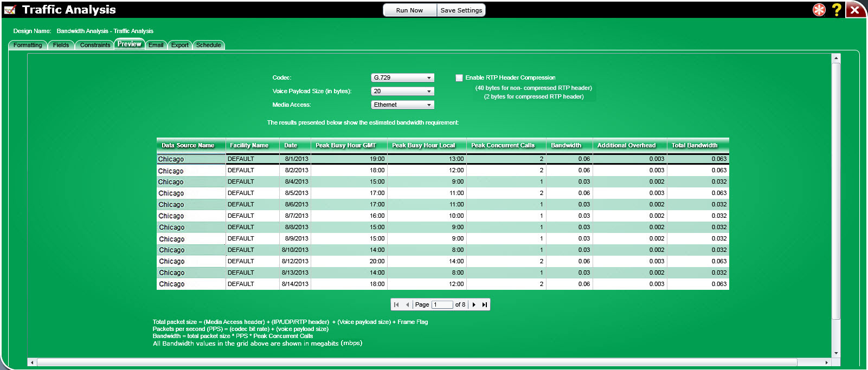Switch to the Constraints tab

tap(95, 46)
